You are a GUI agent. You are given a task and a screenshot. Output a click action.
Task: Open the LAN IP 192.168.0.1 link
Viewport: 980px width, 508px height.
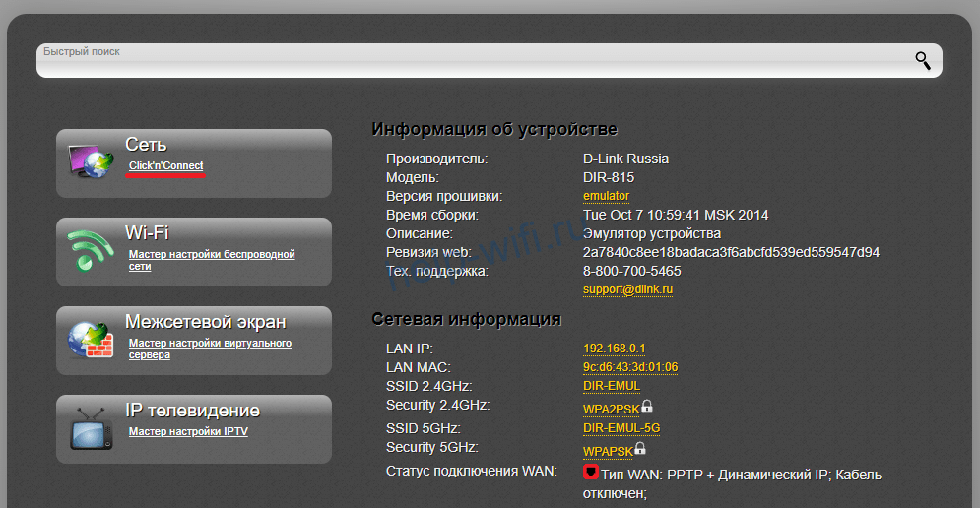614,349
